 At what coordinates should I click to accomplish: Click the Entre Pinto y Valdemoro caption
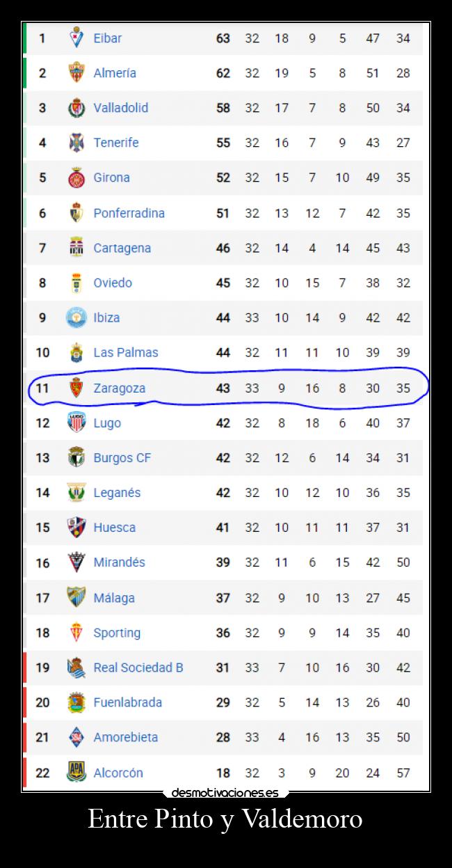click(225, 819)
